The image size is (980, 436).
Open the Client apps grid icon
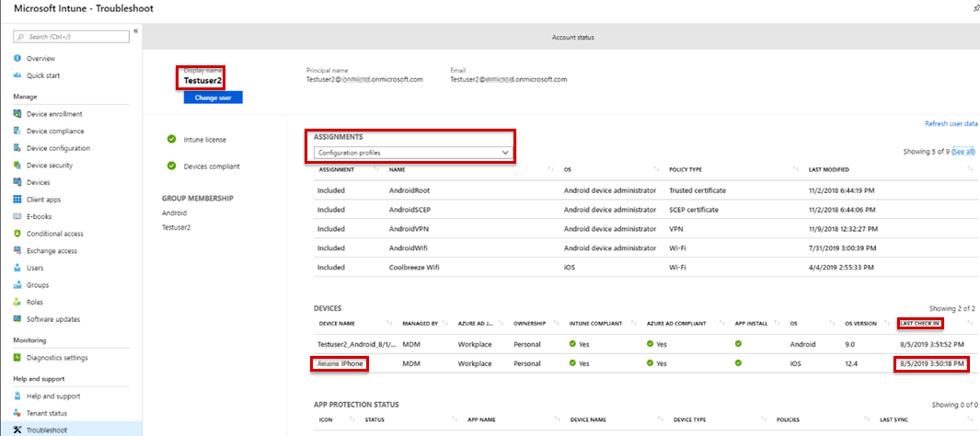pyautogui.click(x=17, y=200)
